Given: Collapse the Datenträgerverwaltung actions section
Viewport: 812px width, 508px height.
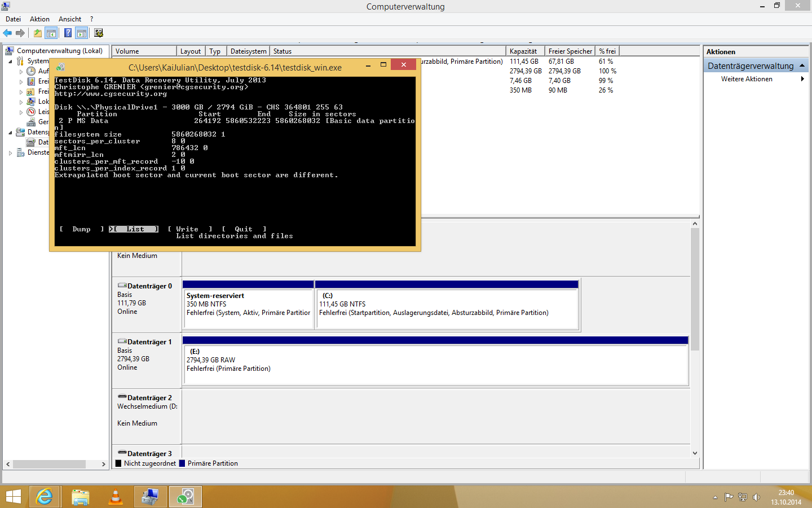Looking at the screenshot, I should [x=802, y=65].
